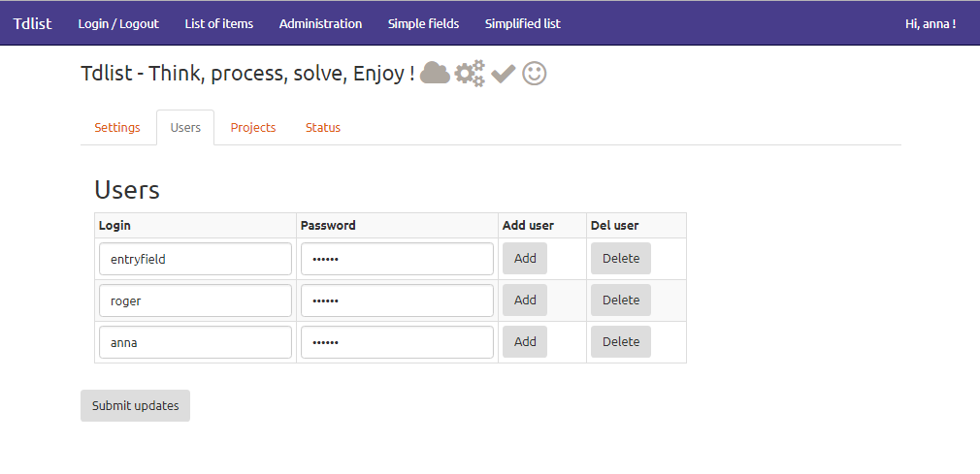This screenshot has height=474, width=980.
Task: Open the Login / Logout menu item
Action: pos(118,23)
